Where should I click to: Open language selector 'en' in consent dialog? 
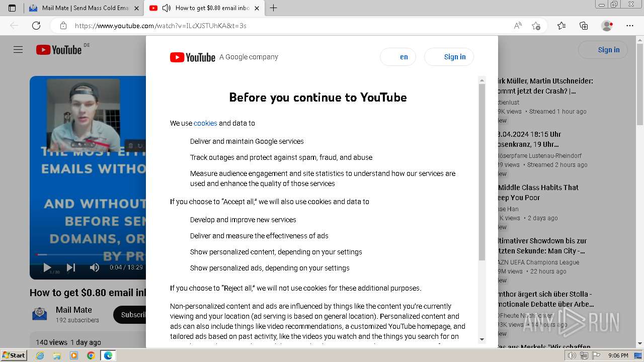coord(398,57)
